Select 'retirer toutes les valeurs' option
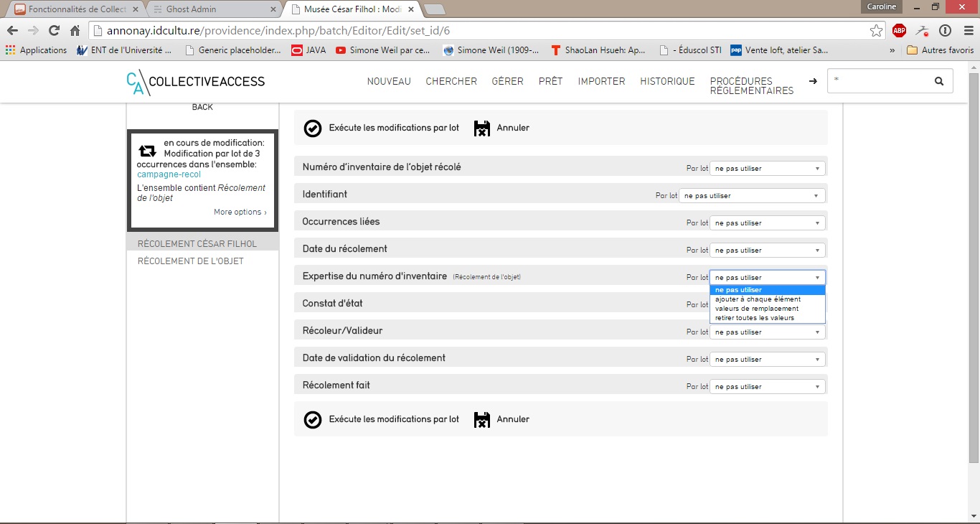The width and height of the screenshot is (980, 524). pyautogui.click(x=768, y=318)
